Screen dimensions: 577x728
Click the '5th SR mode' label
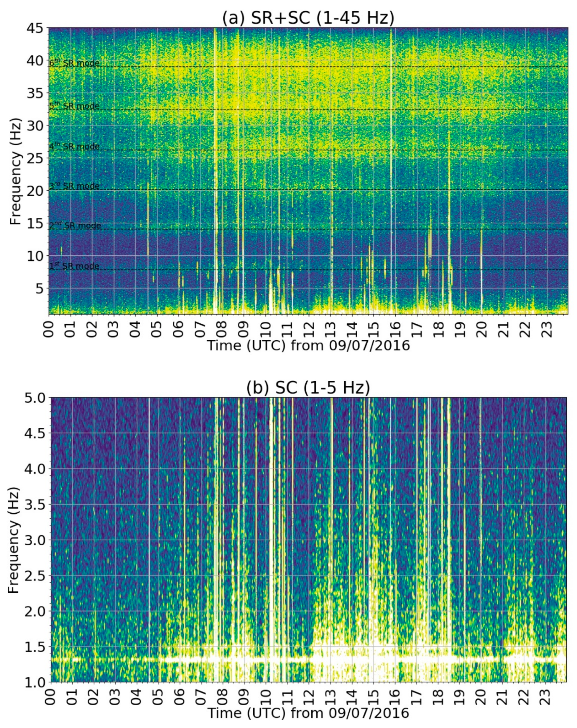(74, 106)
